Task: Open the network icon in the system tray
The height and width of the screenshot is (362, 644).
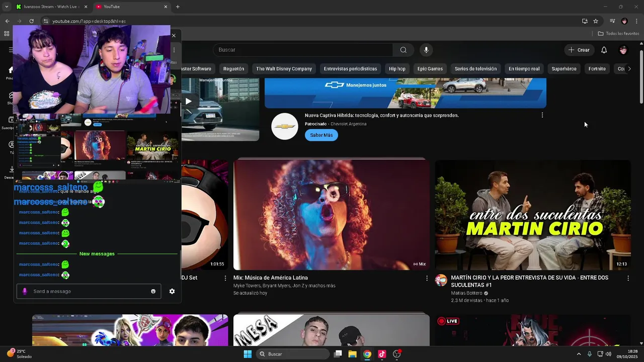Action: pos(600,354)
